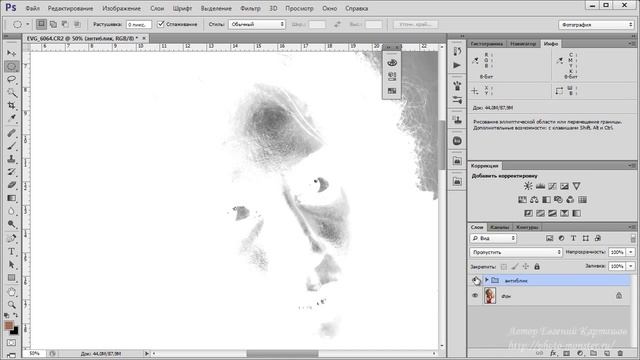The image size is (640, 360).
Task: Open the layer filter Вид dropdown
Action: point(493,238)
